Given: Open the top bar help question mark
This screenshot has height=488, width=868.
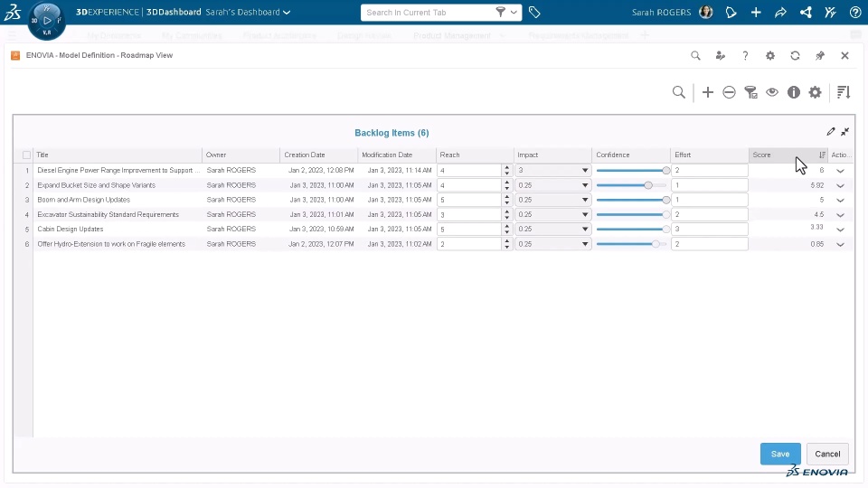Looking at the screenshot, I should point(855,12).
